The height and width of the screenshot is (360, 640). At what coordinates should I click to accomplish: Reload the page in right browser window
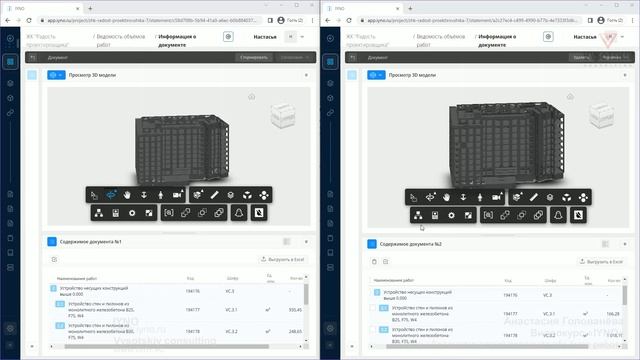click(x=349, y=20)
